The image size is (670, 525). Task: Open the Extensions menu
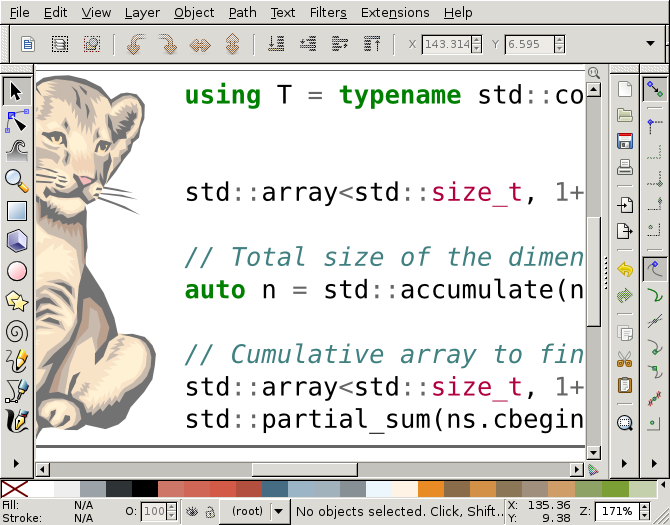pyautogui.click(x=393, y=13)
